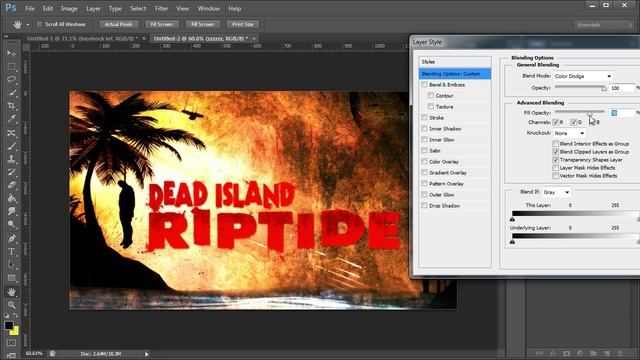Open the Essentials workspace dropdown
This screenshot has height=360, width=640.
(604, 25)
